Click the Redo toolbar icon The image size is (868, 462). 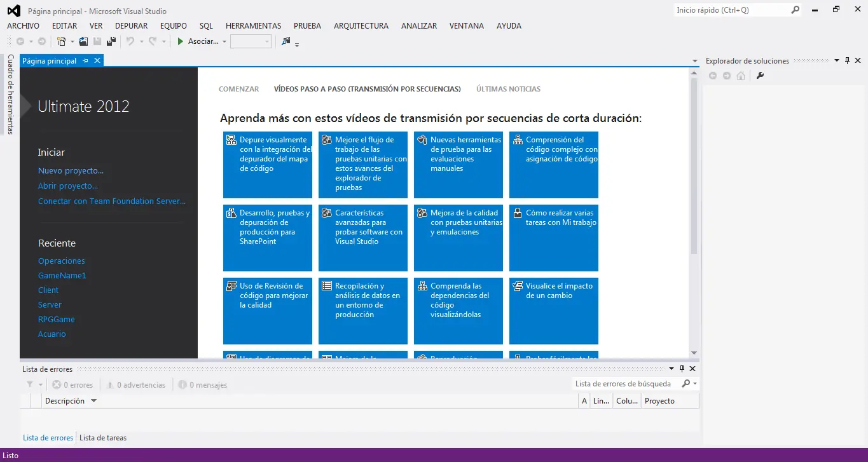click(153, 41)
